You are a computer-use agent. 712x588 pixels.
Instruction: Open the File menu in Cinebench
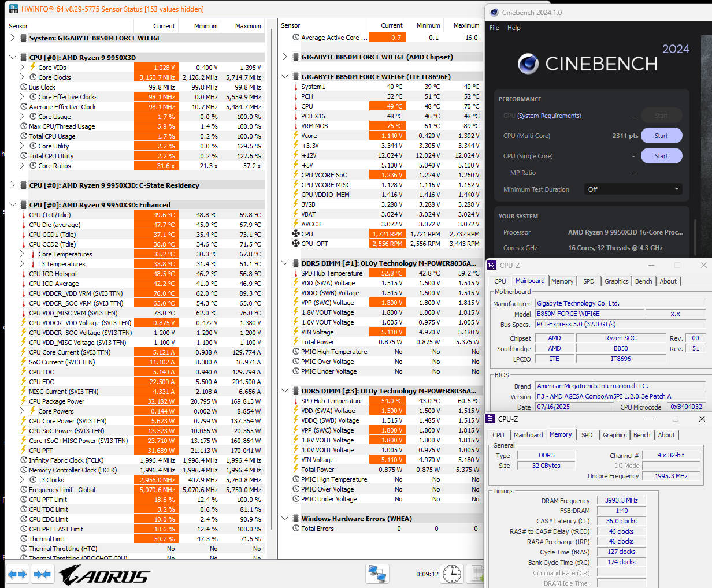tap(494, 28)
